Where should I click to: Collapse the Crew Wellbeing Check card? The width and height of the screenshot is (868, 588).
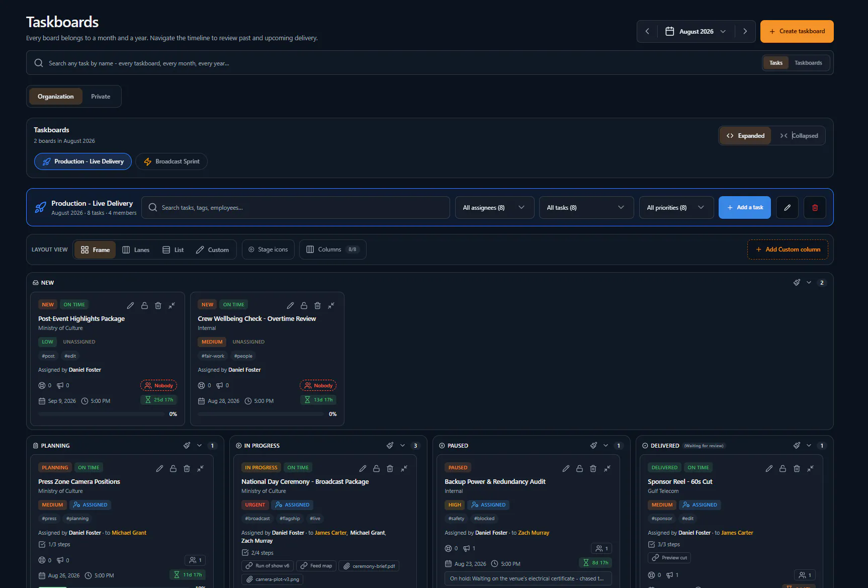(331, 305)
